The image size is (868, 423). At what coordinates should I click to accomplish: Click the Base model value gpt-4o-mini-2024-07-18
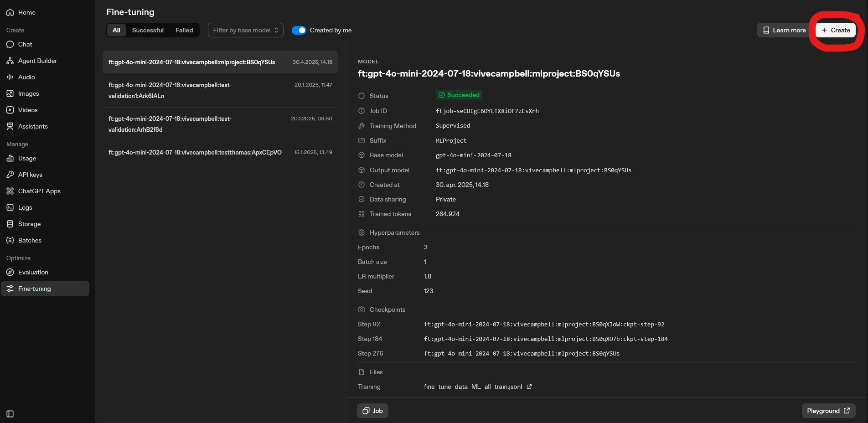[474, 155]
